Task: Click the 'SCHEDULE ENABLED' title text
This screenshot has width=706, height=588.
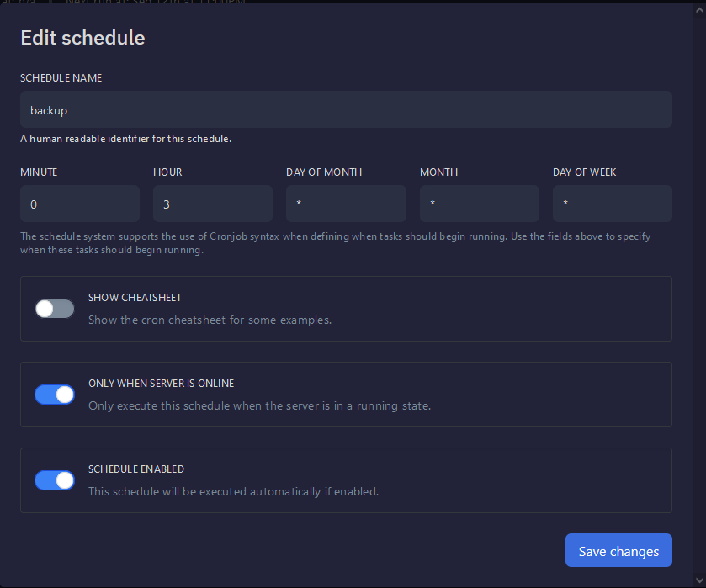Action: (x=136, y=469)
